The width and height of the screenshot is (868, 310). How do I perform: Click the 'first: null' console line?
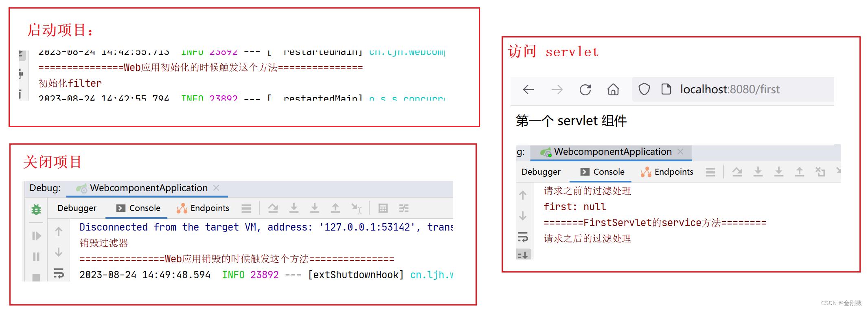click(x=574, y=207)
